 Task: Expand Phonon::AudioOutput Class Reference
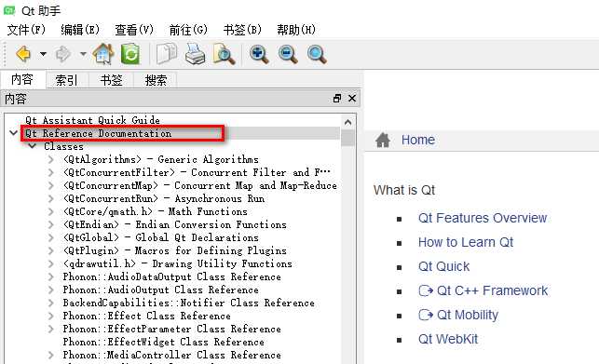[x=51, y=290]
